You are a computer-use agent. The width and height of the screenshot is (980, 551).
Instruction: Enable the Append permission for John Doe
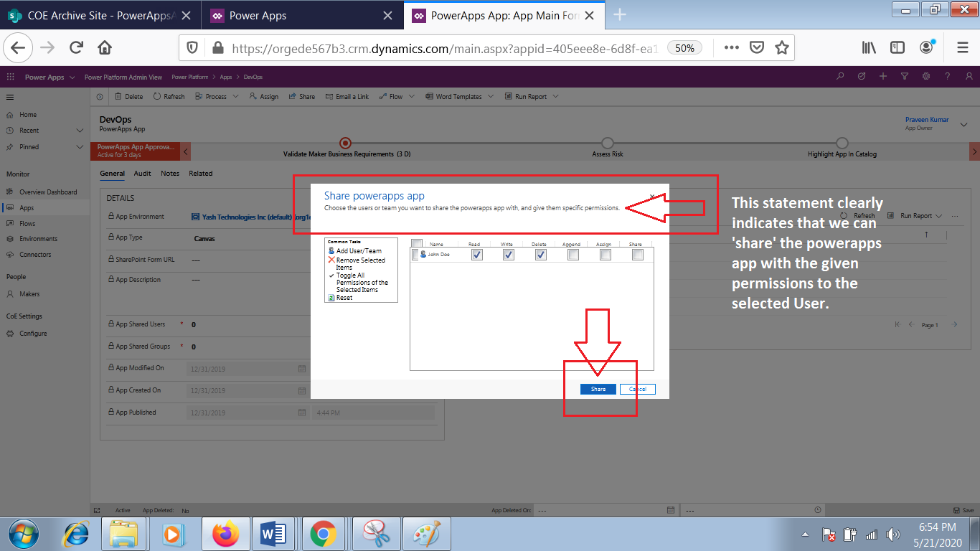(572, 254)
